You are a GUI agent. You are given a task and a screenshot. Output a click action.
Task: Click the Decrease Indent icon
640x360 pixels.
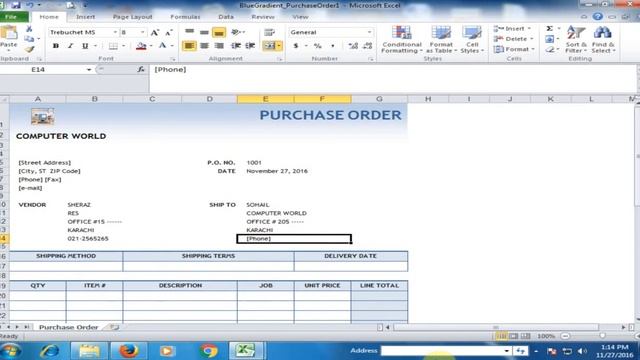point(236,46)
